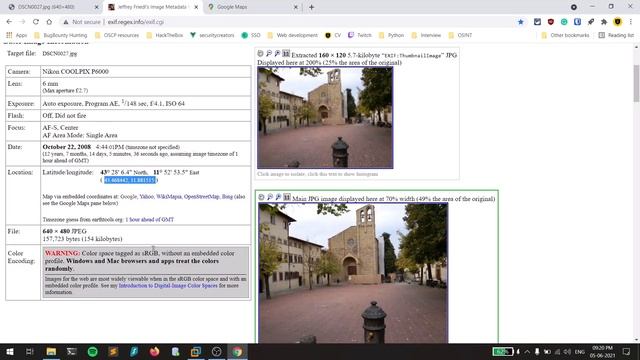This screenshot has width=640, height=360.
Task: Click 1:1 size icon above extracted thumbnail
Action: 286,53
